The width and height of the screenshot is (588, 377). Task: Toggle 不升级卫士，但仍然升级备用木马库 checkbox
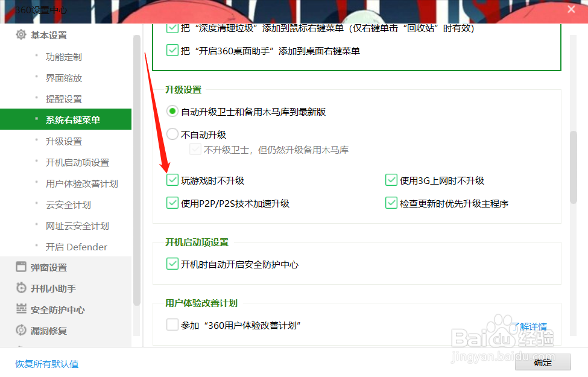[195, 150]
